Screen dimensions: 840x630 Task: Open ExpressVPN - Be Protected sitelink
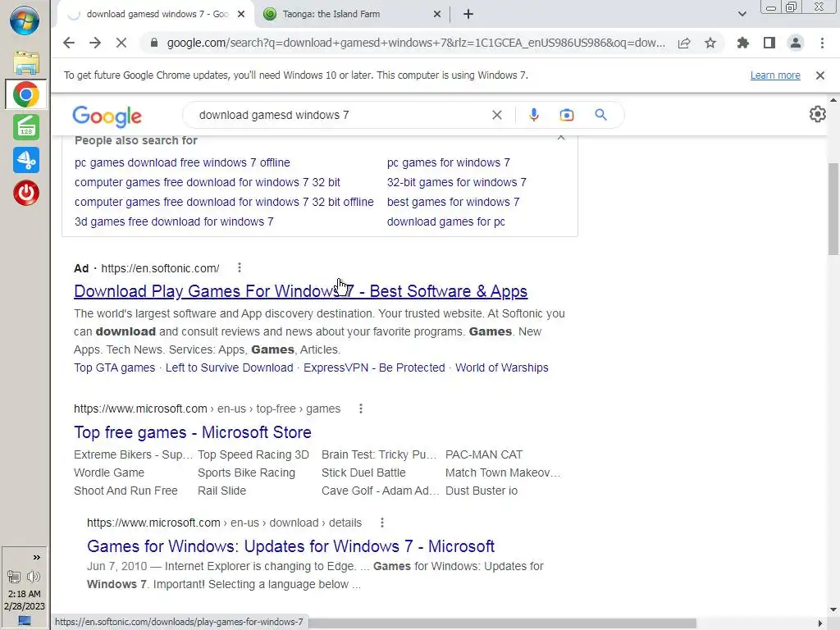click(374, 367)
